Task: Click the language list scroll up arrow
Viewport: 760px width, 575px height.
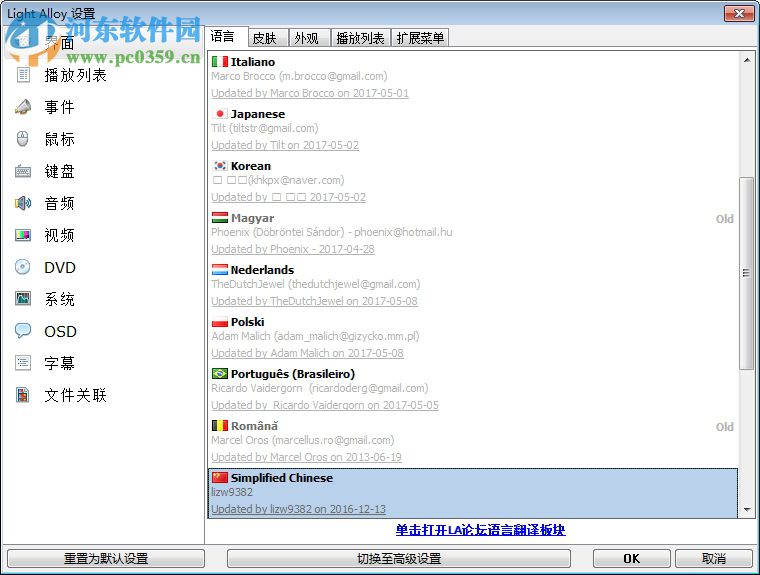Action: (x=747, y=60)
